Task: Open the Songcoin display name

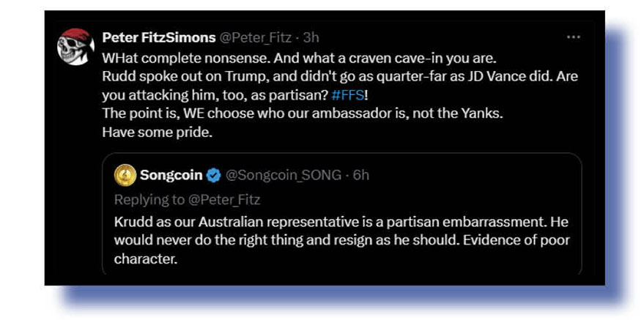Action: click(x=171, y=175)
